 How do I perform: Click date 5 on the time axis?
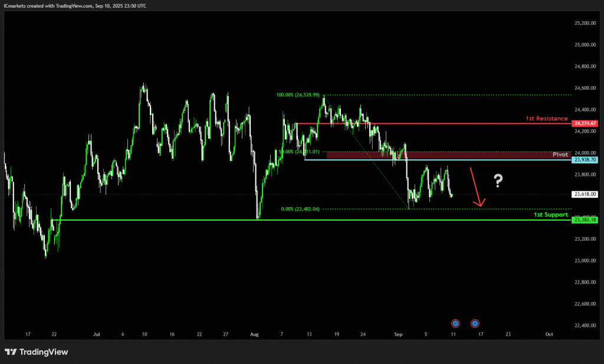point(426,335)
